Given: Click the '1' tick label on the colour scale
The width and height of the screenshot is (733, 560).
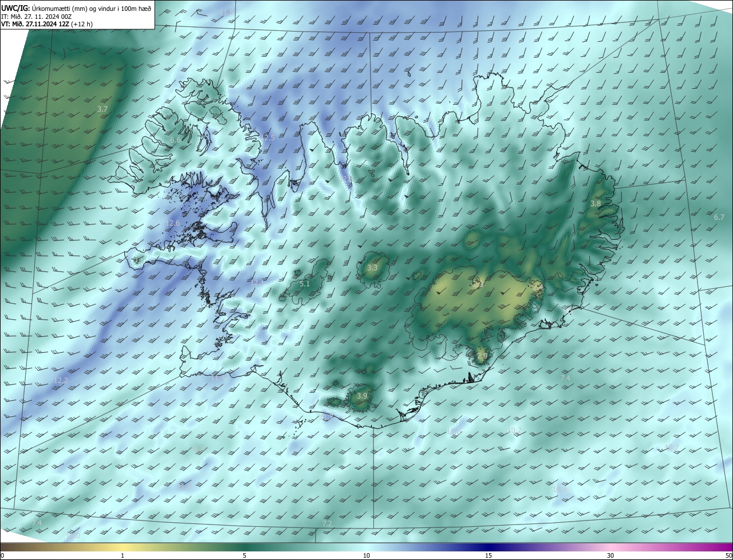Looking at the screenshot, I should pyautogui.click(x=123, y=555).
